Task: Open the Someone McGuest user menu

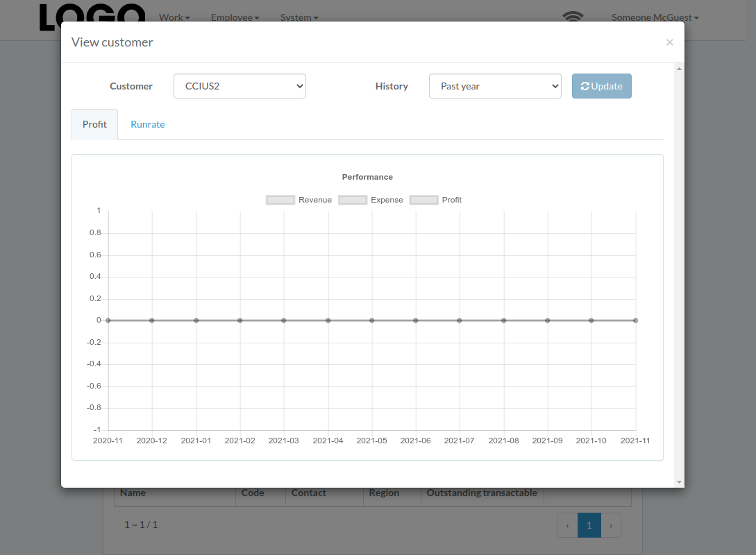Action: pyautogui.click(x=655, y=17)
